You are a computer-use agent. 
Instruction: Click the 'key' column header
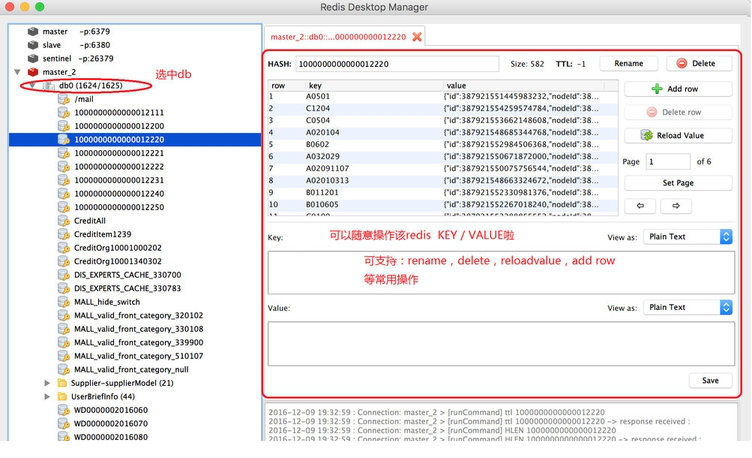(374, 85)
